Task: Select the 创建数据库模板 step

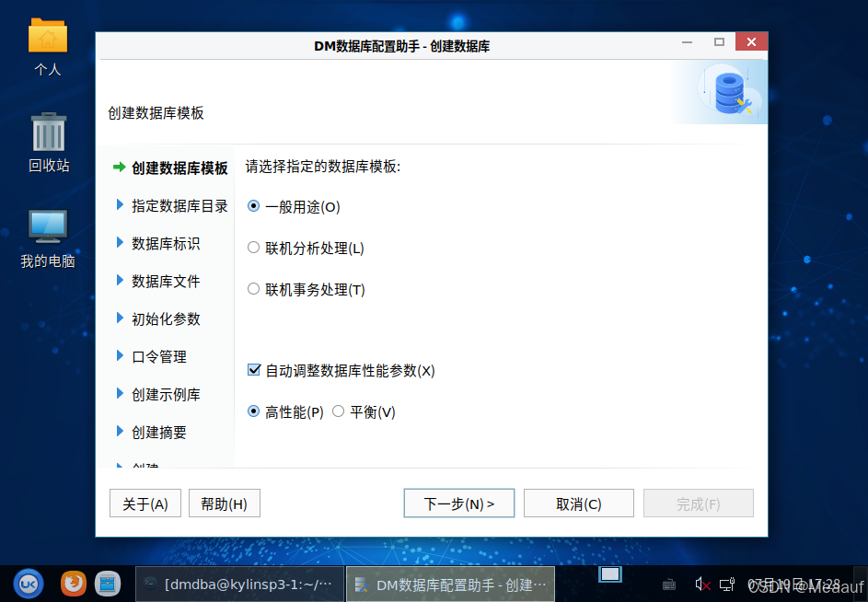Action: click(179, 168)
